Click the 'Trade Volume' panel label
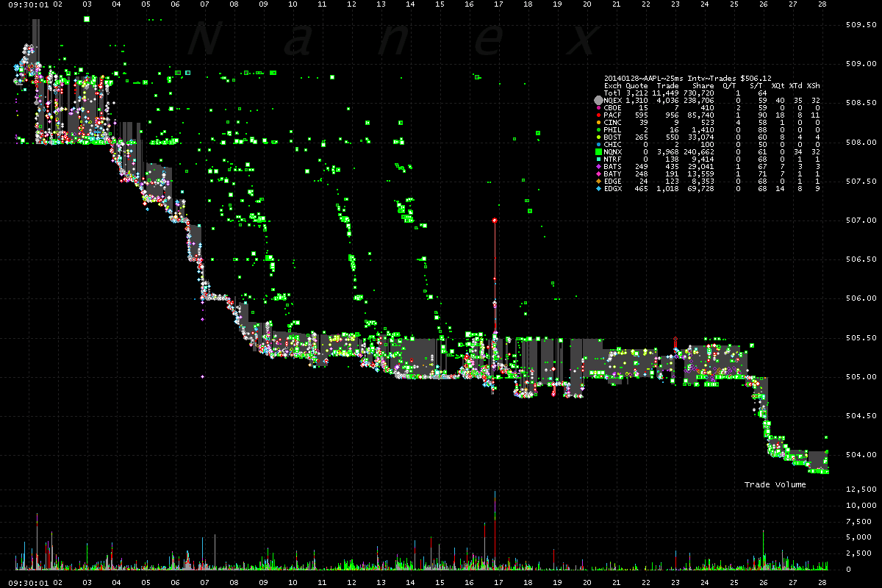Viewport: 882px width, 588px height. click(x=775, y=484)
